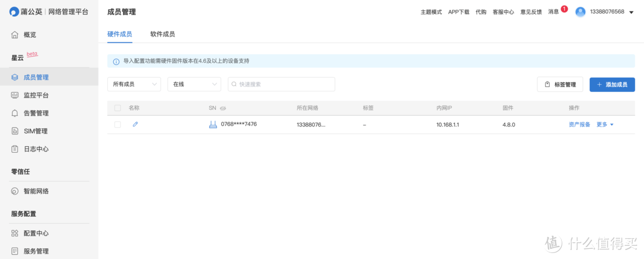Click the 4.8.0 firmware cell

tap(509, 125)
